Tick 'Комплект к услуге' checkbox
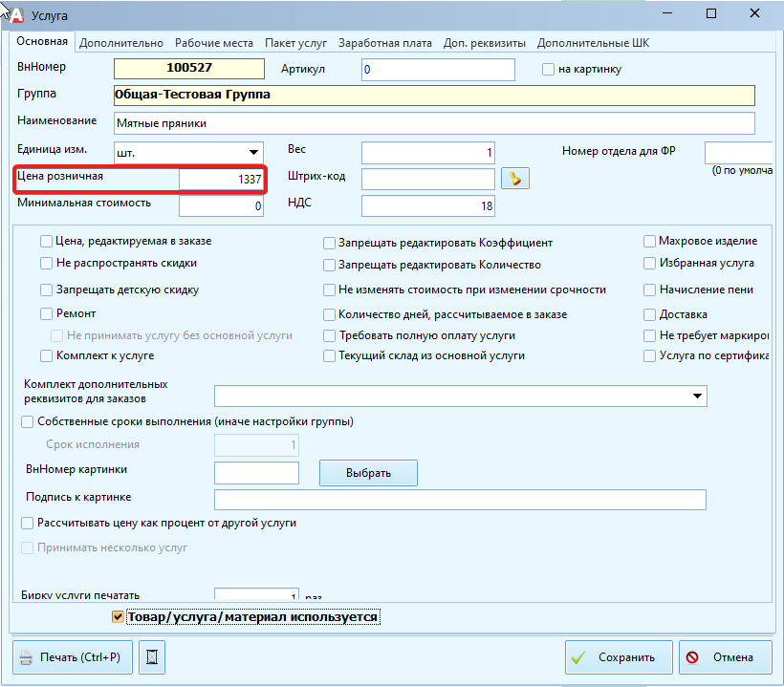The width and height of the screenshot is (784, 687). coord(46,355)
